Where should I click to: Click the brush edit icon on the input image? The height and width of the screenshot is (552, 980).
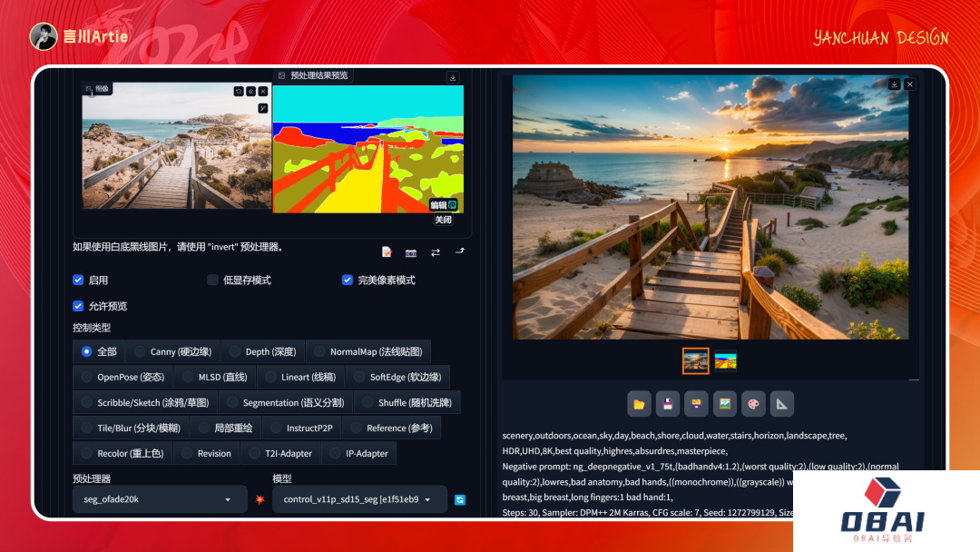263,108
